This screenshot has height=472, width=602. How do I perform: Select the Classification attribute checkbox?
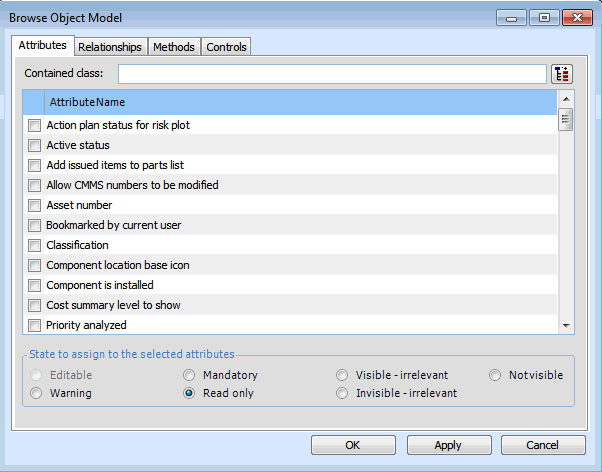(x=34, y=245)
